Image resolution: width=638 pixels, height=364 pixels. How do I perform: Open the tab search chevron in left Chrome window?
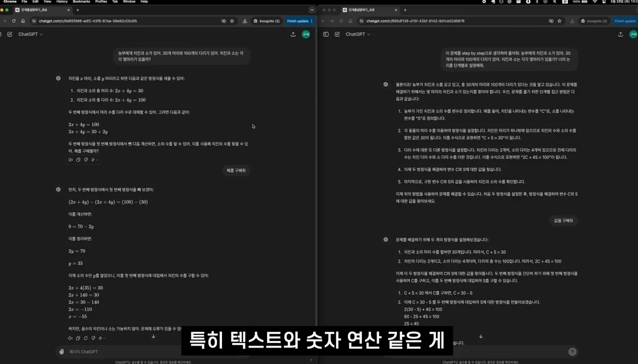click(x=312, y=10)
